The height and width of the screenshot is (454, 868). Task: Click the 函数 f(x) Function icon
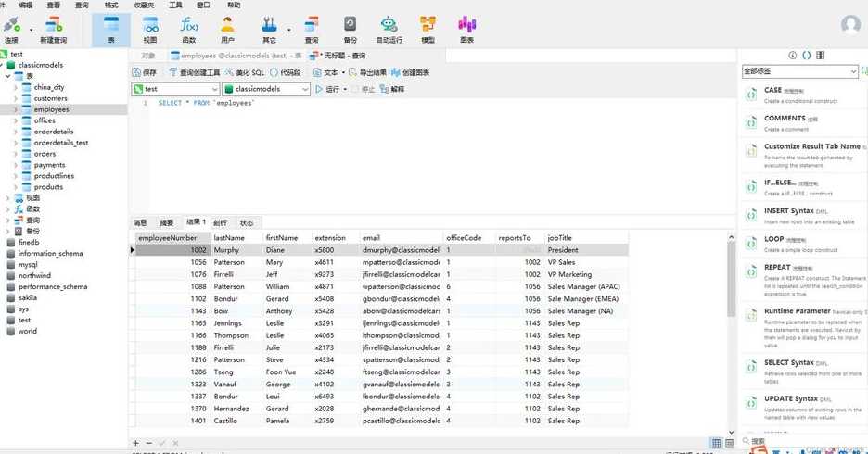coord(189,30)
